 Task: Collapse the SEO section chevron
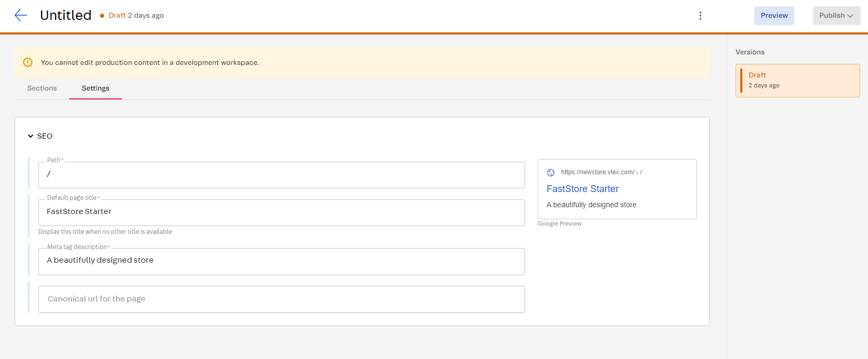click(x=30, y=136)
